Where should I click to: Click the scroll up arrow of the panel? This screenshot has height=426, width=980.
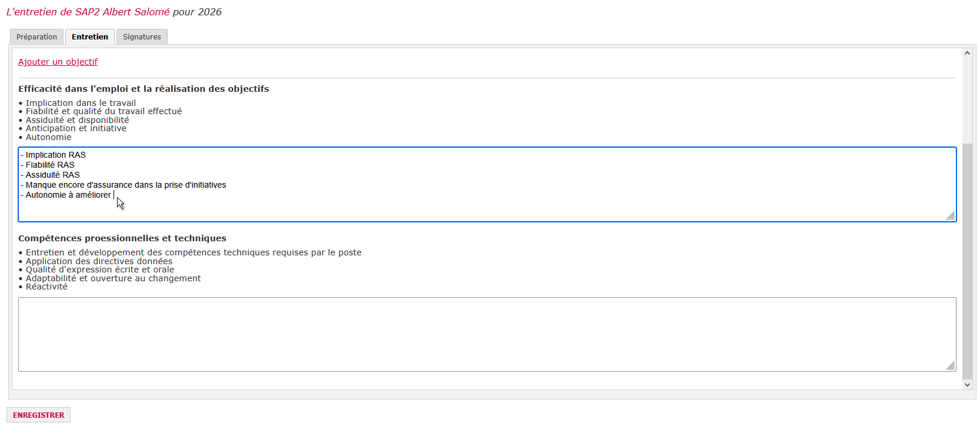[967, 53]
